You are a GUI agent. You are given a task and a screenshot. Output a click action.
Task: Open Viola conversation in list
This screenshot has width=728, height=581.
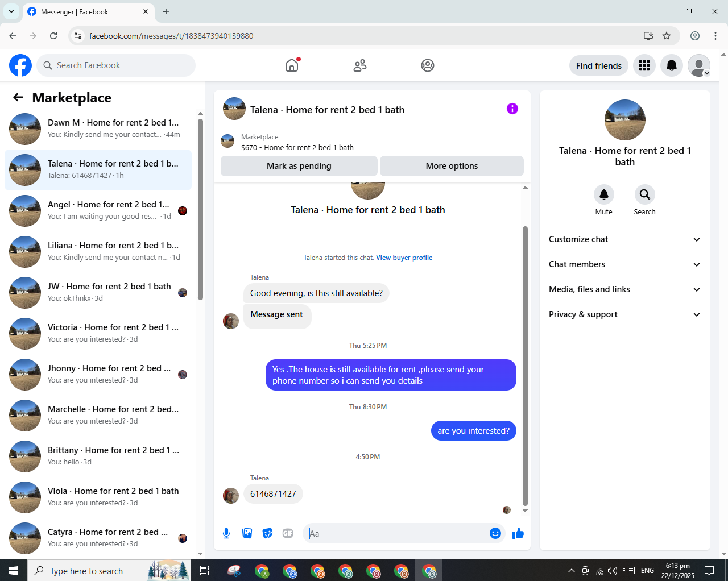pos(98,497)
